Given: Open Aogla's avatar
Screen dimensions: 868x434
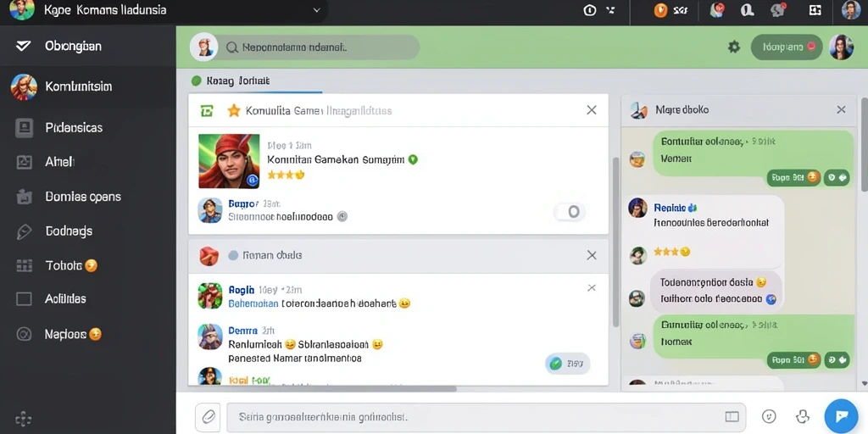Looking at the screenshot, I should click(210, 296).
